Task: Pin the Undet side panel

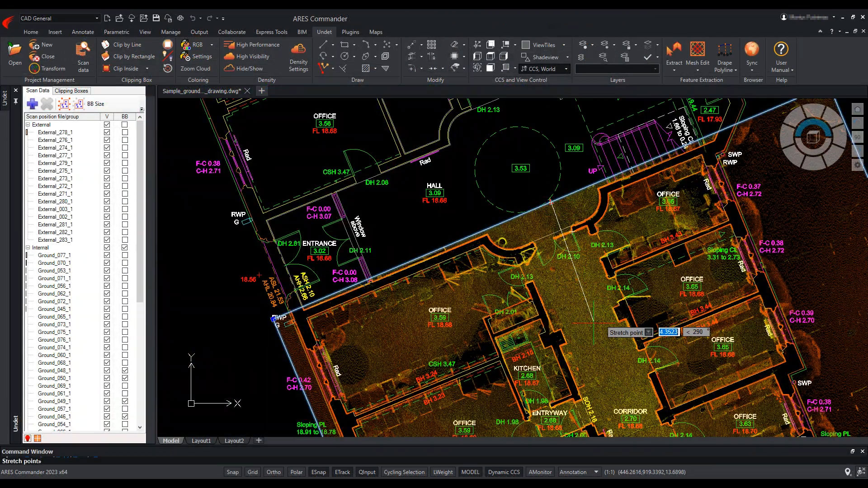Action: coord(16,101)
